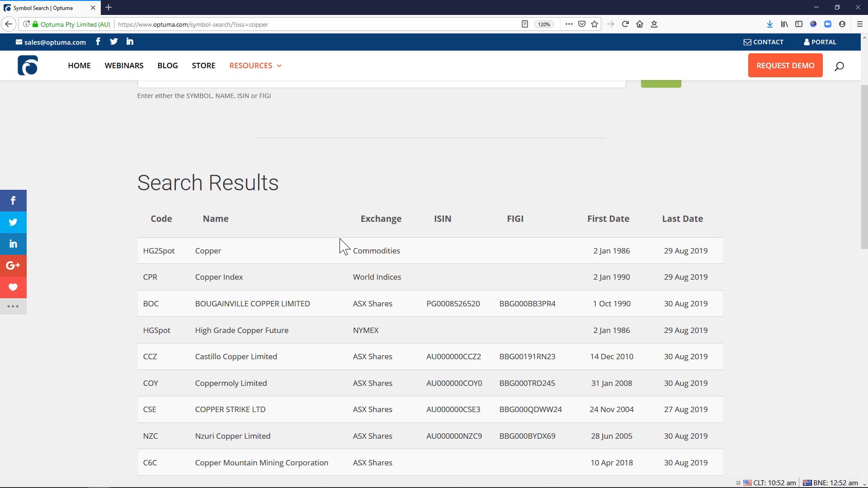The height and width of the screenshot is (488, 868).
Task: Click ISIN PG0008526520 cell
Action: [453, 304]
